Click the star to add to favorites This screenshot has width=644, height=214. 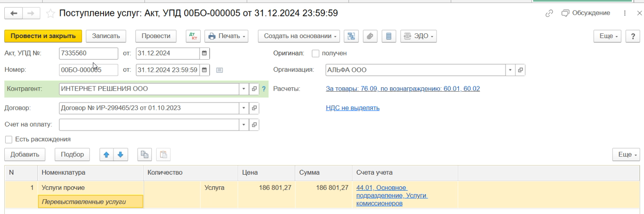pyautogui.click(x=51, y=13)
